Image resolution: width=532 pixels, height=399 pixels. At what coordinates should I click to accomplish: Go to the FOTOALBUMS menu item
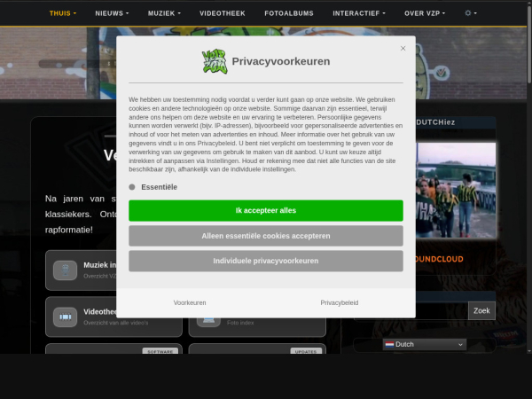(x=289, y=13)
